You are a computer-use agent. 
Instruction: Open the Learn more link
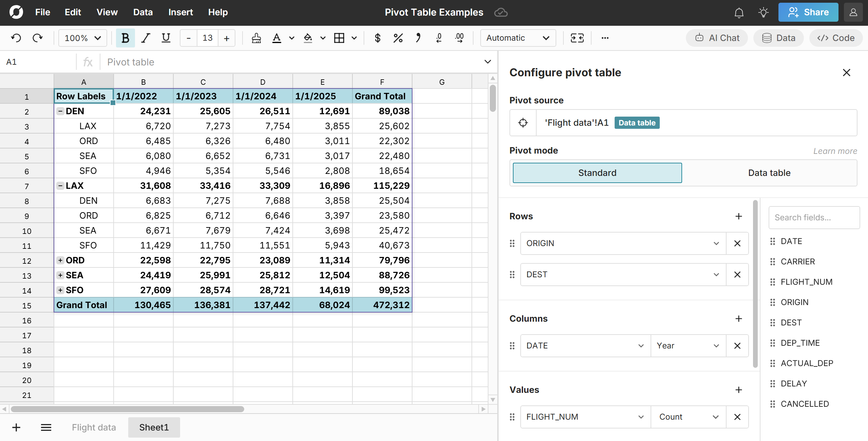coord(835,151)
